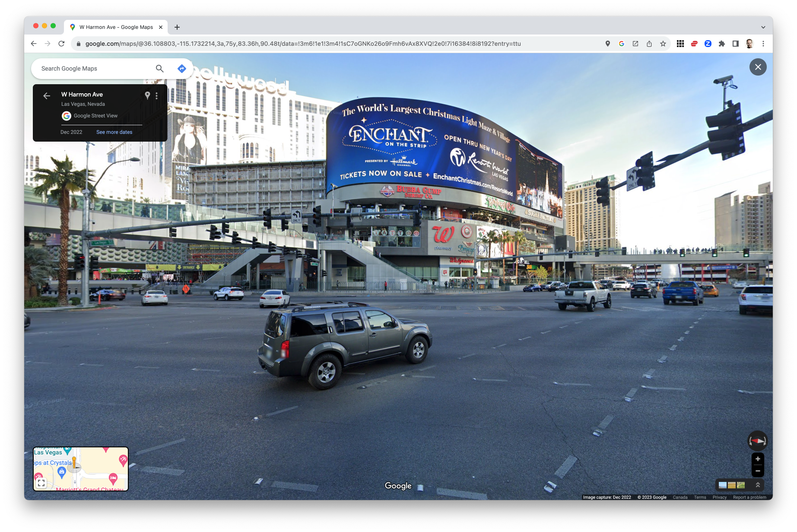Open a new browser tab
Image resolution: width=797 pixels, height=532 pixels.
[x=177, y=27]
